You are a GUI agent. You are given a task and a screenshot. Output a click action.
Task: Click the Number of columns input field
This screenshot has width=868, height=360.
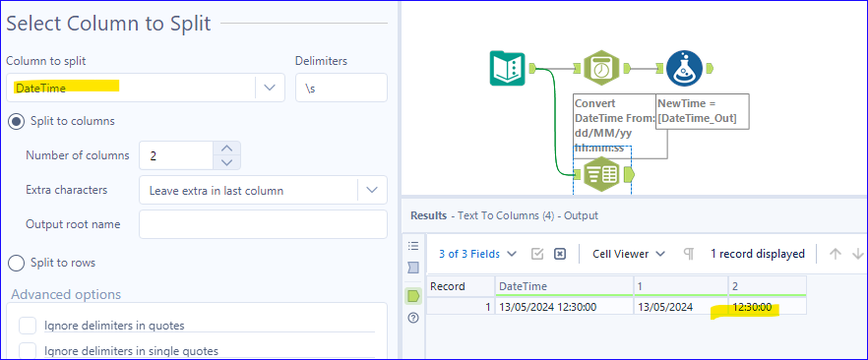[176, 156]
